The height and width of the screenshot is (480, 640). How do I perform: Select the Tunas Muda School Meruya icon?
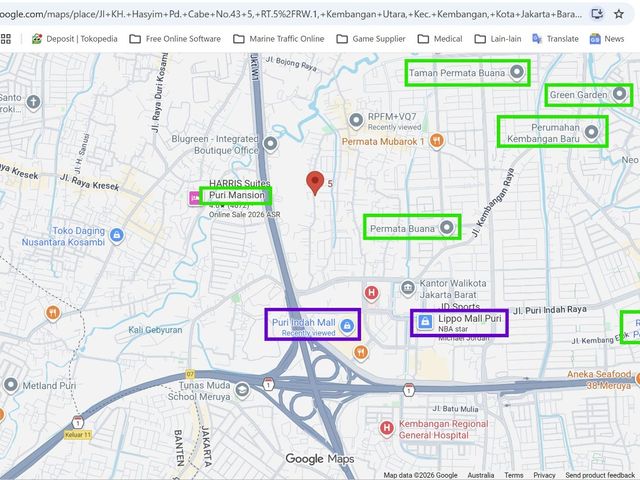[x=242, y=390]
